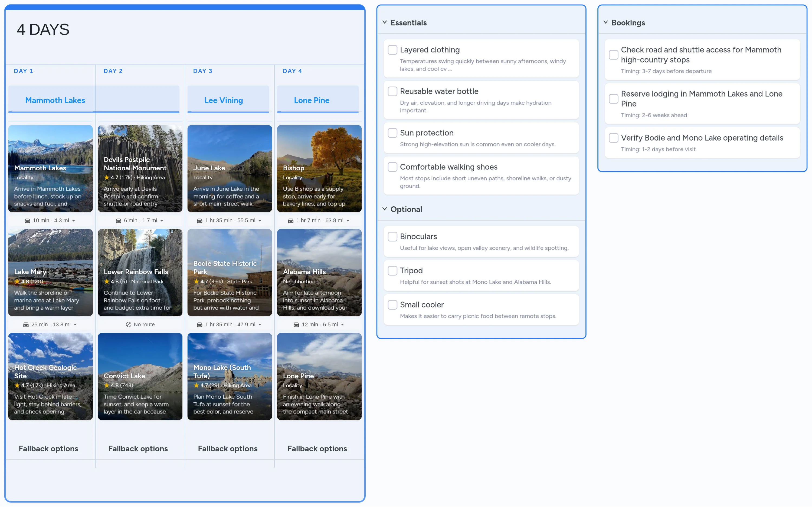Collapse the Essentials section
This screenshot has height=507, width=812.
click(385, 22)
